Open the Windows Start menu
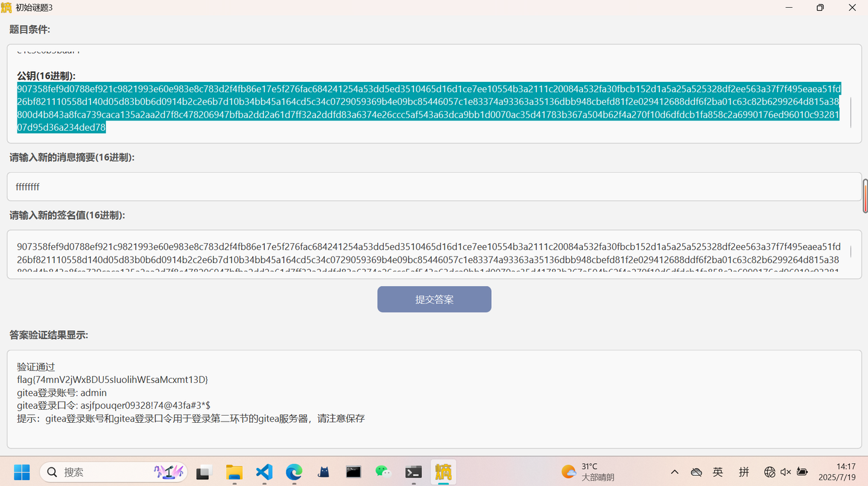Viewport: 868px width, 486px height. pyautogui.click(x=22, y=472)
